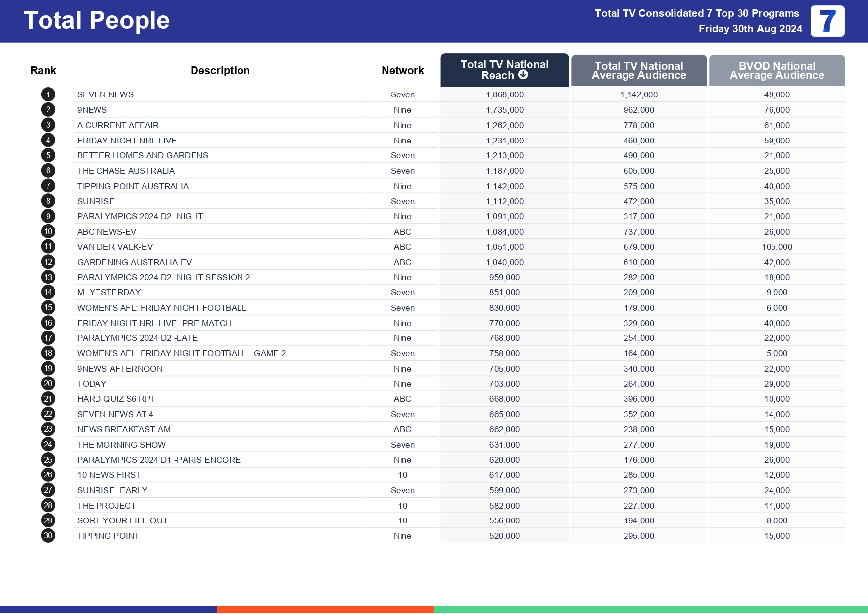Click the Friday 30th Aug 2024 date text
The height and width of the screenshot is (614, 868).
pos(750,29)
